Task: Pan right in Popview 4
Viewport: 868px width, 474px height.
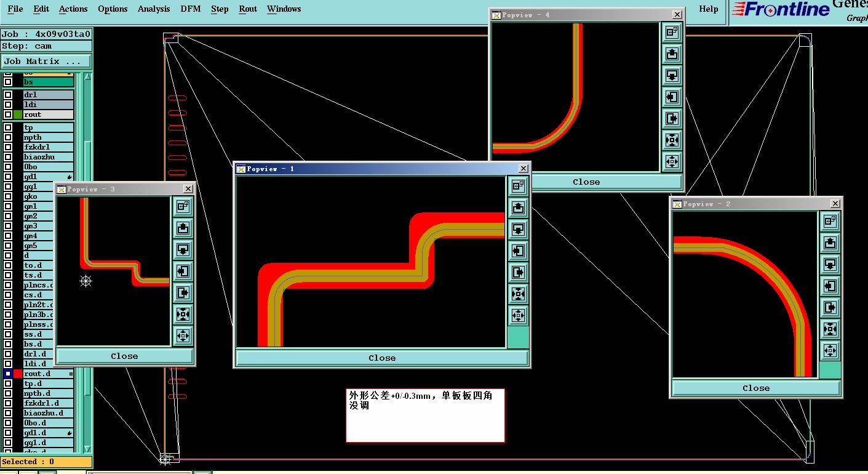Action: [672, 119]
